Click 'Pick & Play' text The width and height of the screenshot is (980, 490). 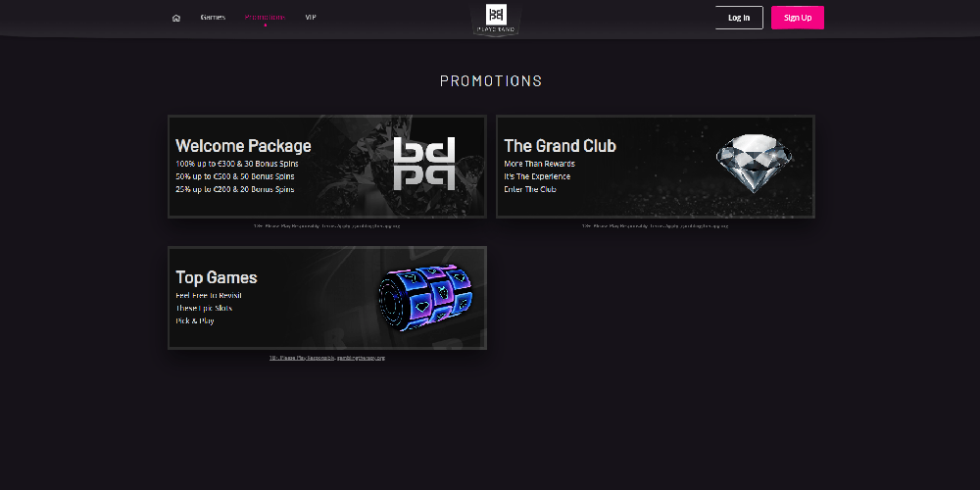tap(195, 320)
